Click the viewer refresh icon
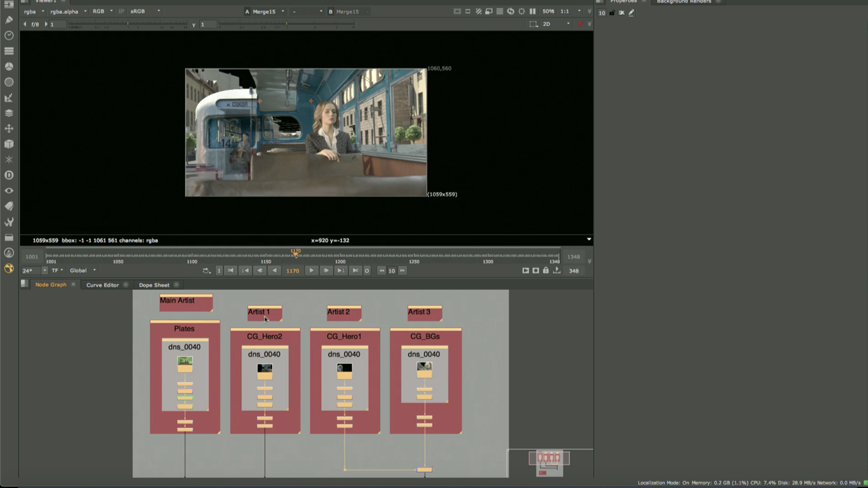This screenshot has width=868, height=488. (511, 11)
